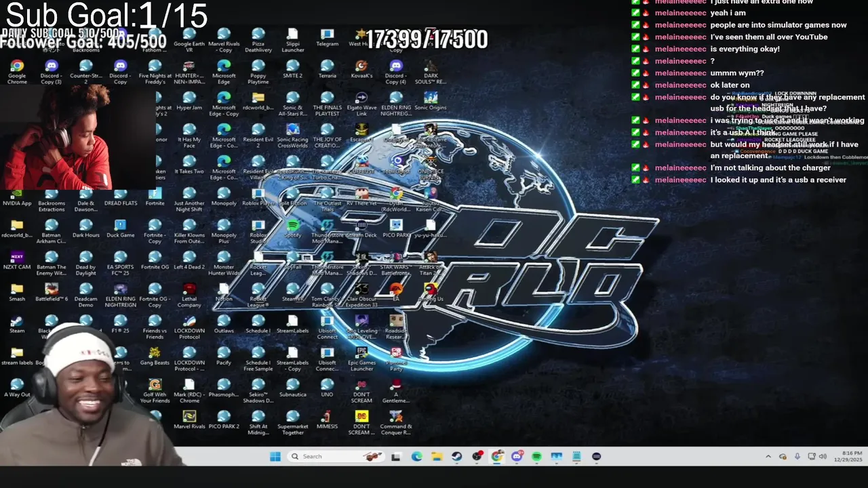Open the Google Earth VR shortcut

click(189, 40)
